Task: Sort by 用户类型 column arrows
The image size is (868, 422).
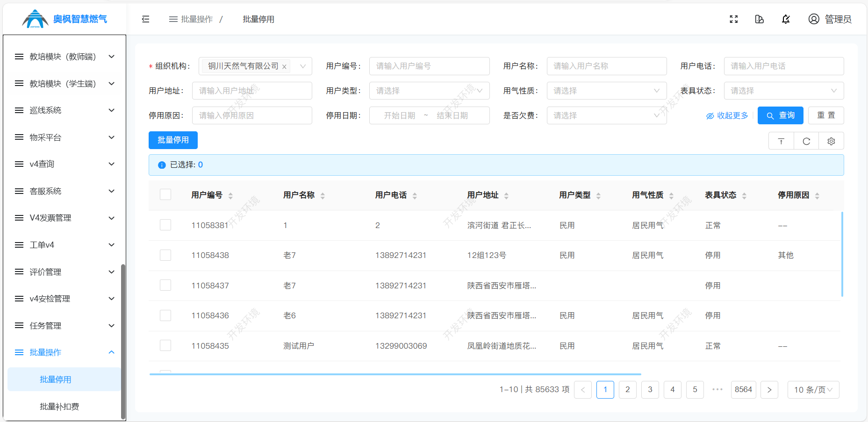Action: (x=598, y=196)
